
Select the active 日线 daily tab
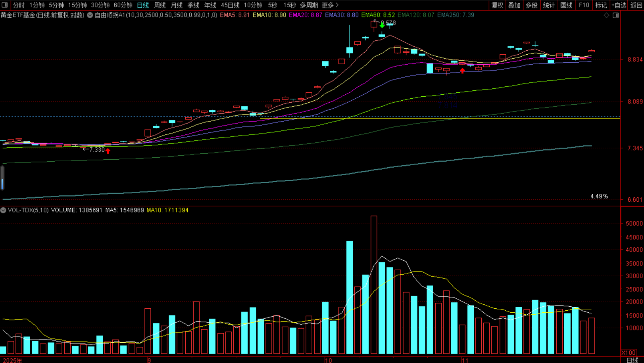(x=143, y=5)
